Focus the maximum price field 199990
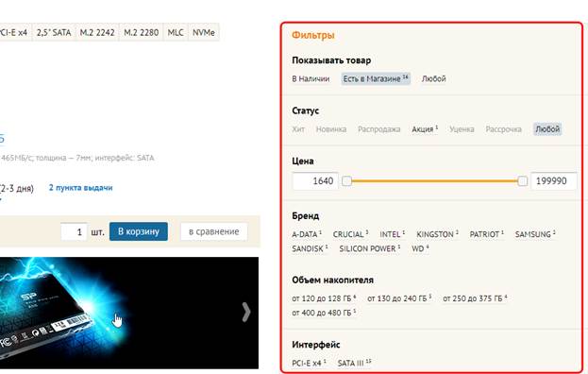This screenshot has height=374, width=588. coord(554,181)
